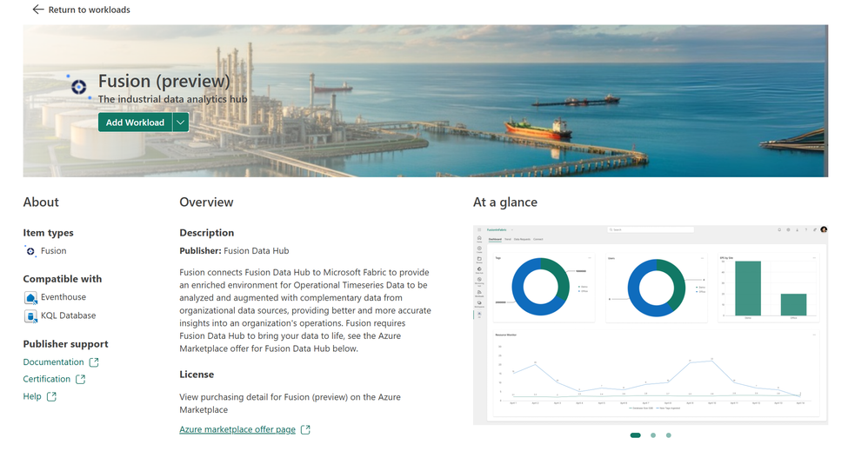Click the KQL Database icon
This screenshot has height=471, width=868.
click(x=30, y=315)
